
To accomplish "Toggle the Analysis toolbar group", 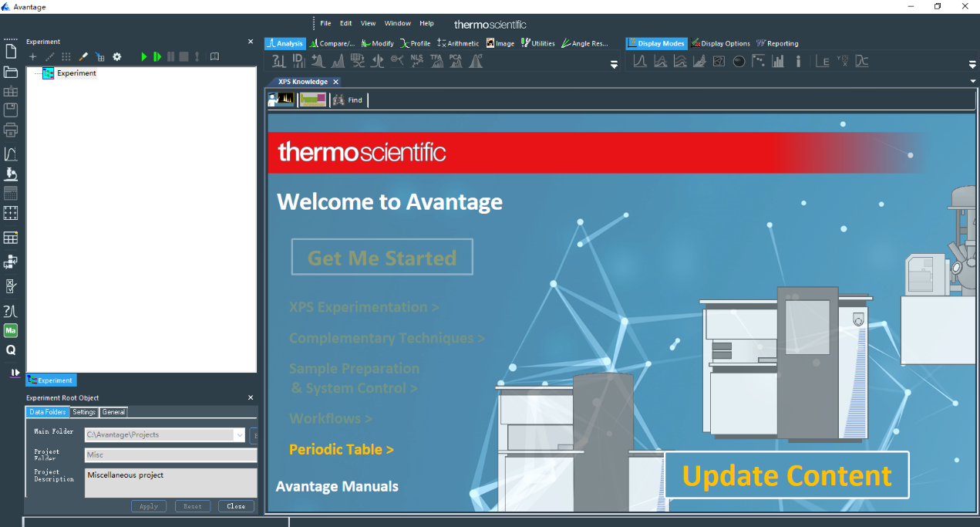I will point(285,44).
